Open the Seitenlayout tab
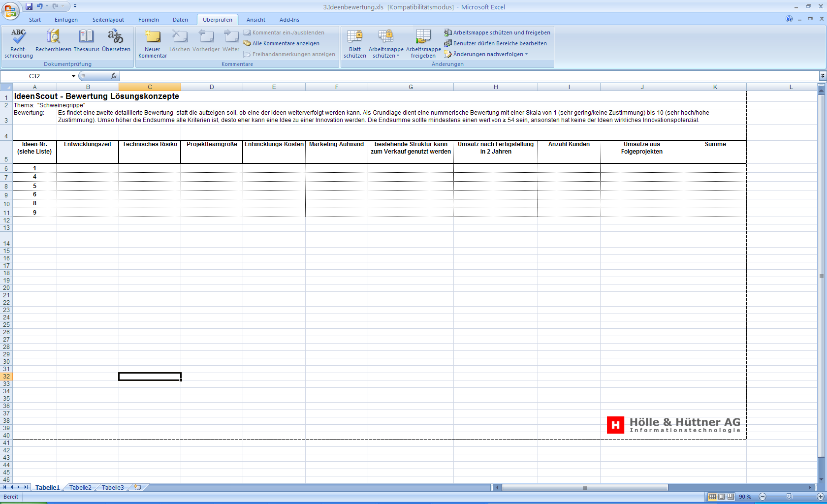 click(x=108, y=20)
